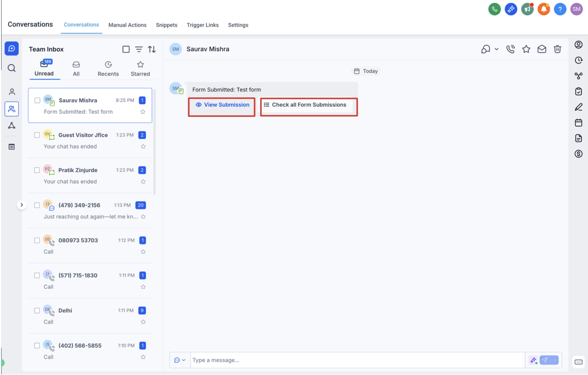Open the message channel type dropdown
Screen dimensions: 588x375
click(180, 360)
